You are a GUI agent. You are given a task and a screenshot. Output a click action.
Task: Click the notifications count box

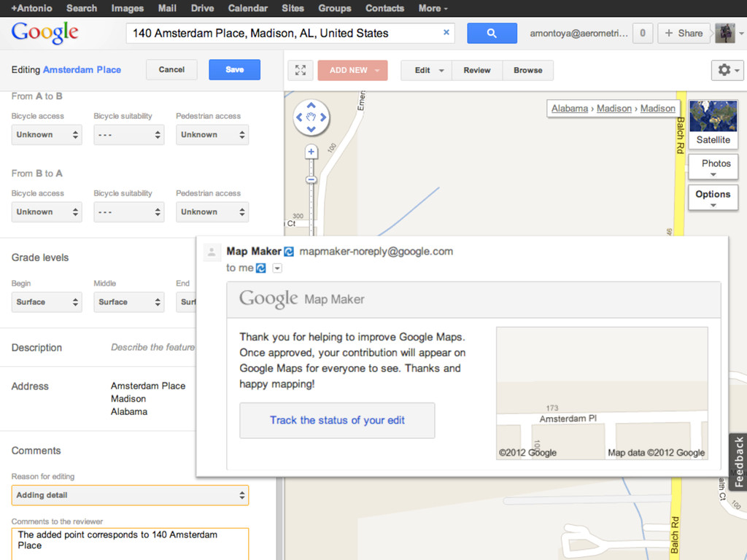[643, 34]
